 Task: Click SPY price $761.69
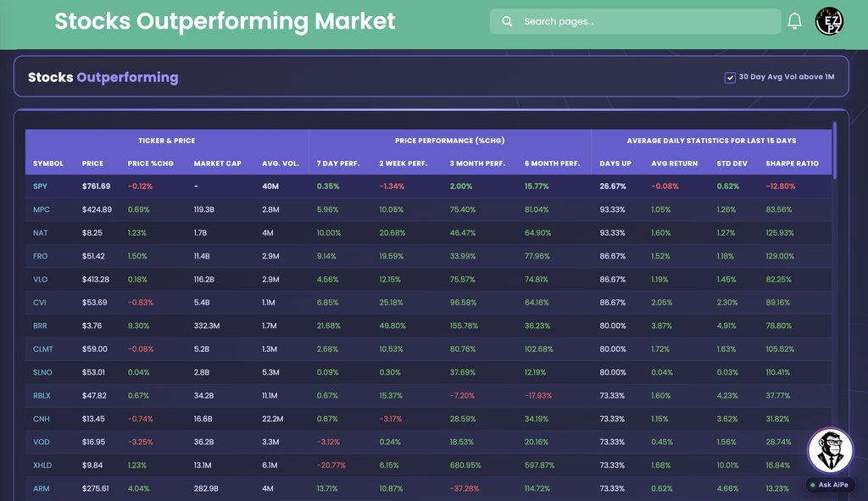click(x=97, y=186)
